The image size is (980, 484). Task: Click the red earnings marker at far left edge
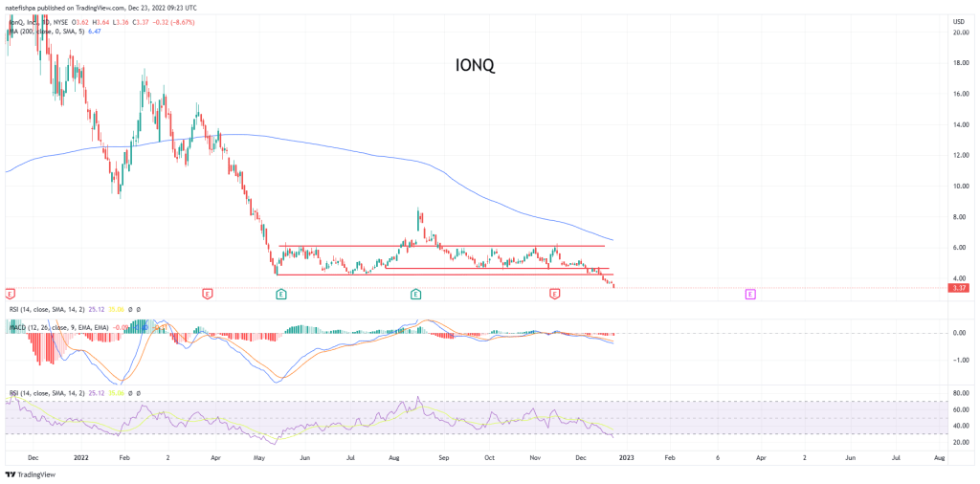[x=10, y=294]
